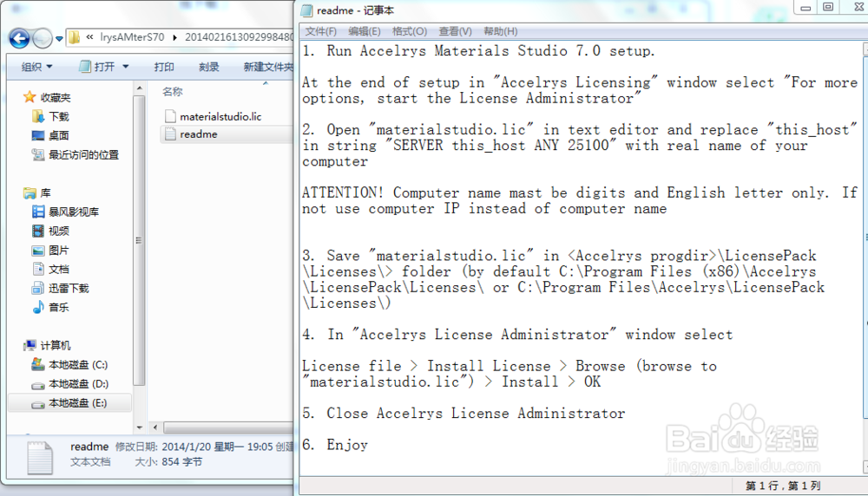The image size is (868, 496).
Task: Click 刻录 in Explorer toolbar
Action: (x=208, y=67)
